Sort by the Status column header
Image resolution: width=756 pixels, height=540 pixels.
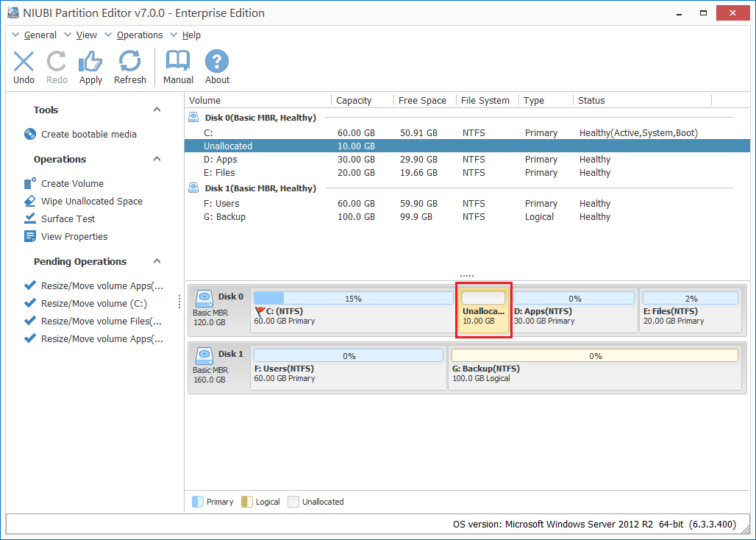click(642, 100)
